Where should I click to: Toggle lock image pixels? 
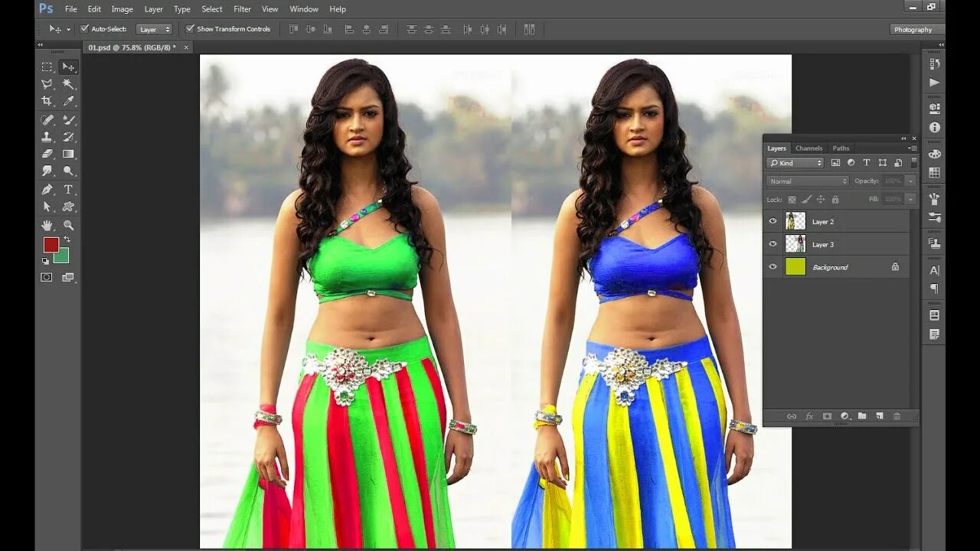click(x=806, y=199)
